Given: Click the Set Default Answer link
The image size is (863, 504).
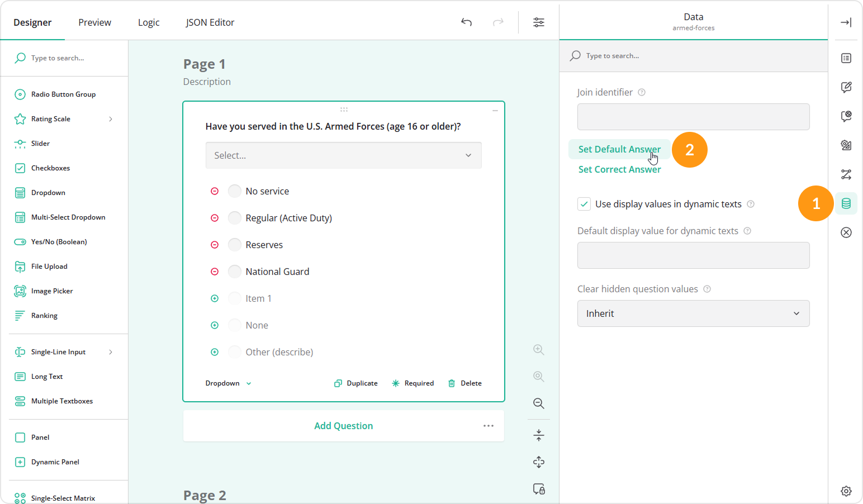Looking at the screenshot, I should pos(619,149).
